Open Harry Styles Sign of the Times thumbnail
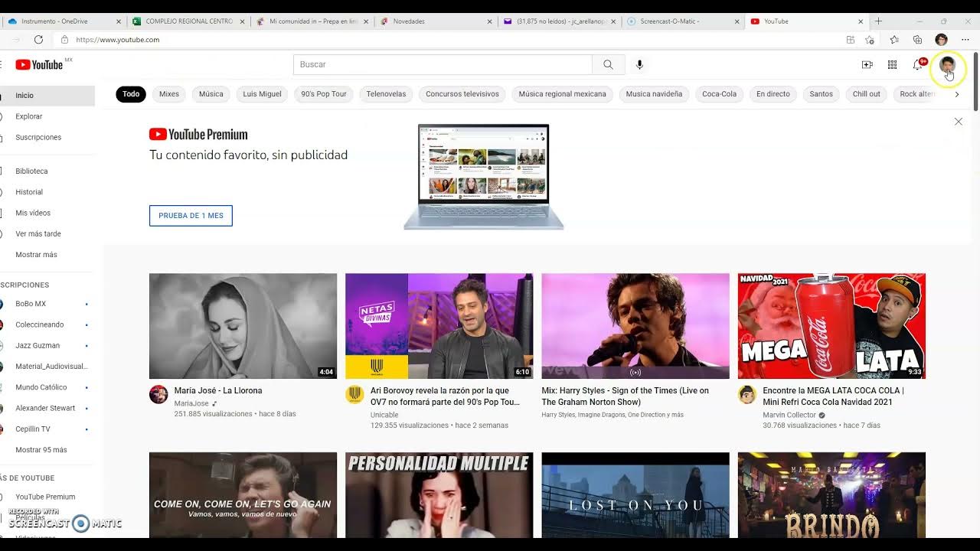This screenshot has height=551, width=980. tap(635, 326)
